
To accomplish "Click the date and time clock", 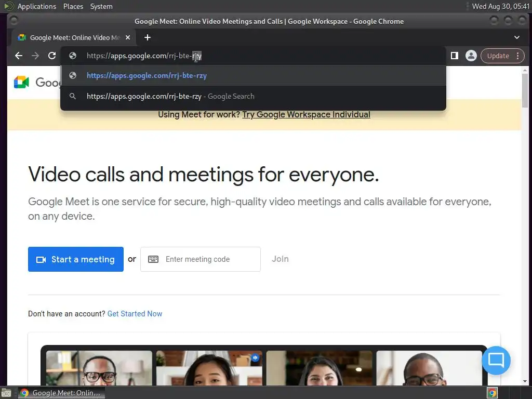I will tap(500, 6).
